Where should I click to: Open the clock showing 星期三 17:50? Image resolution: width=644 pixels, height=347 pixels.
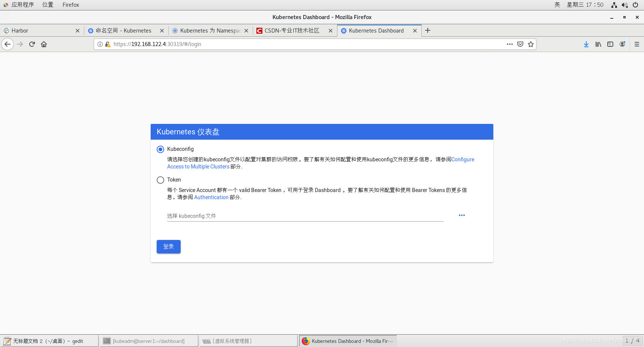click(585, 5)
